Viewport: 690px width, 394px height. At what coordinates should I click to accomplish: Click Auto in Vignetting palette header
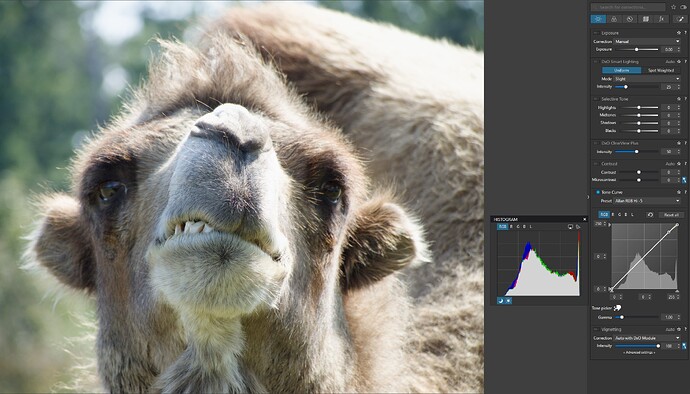click(670, 329)
